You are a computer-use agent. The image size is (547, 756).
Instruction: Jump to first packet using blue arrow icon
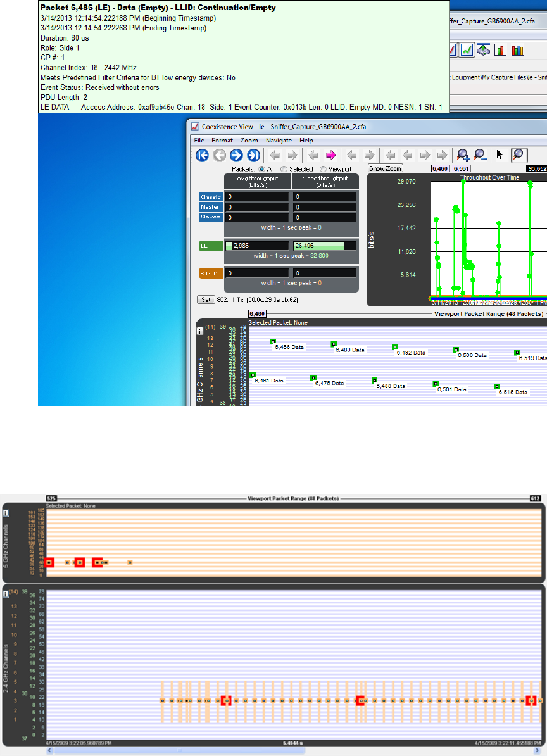[203, 155]
